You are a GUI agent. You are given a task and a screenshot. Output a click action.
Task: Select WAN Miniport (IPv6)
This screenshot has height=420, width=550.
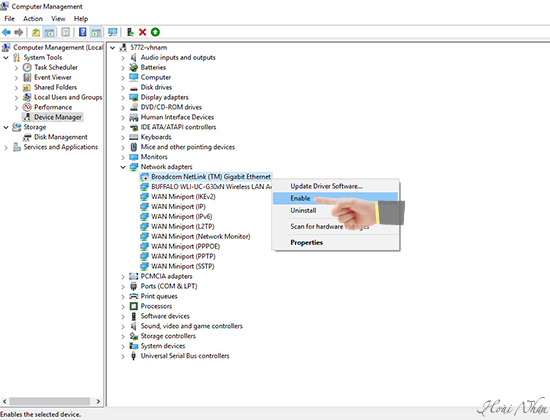click(x=182, y=216)
